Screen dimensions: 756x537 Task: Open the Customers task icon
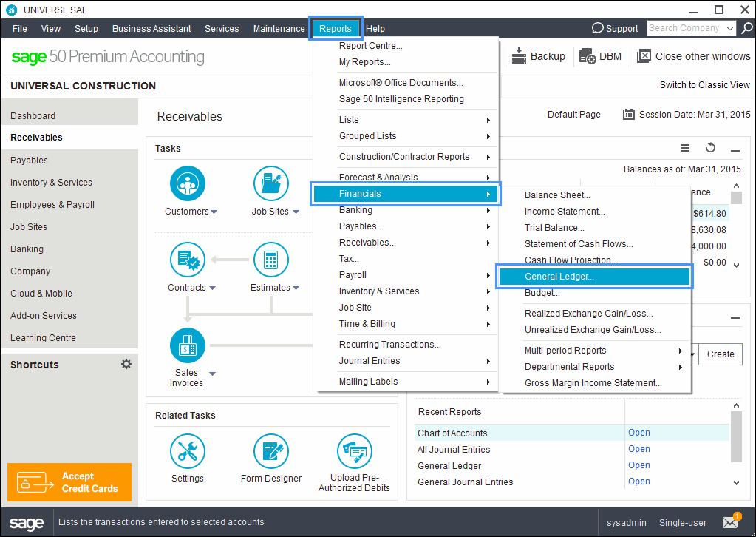[188, 184]
